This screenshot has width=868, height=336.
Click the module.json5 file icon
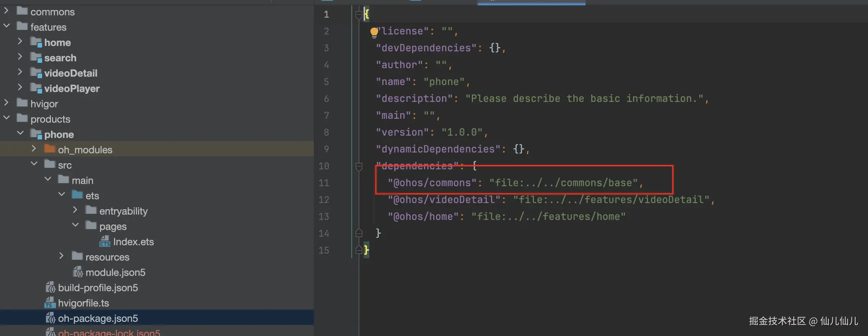[x=78, y=272]
